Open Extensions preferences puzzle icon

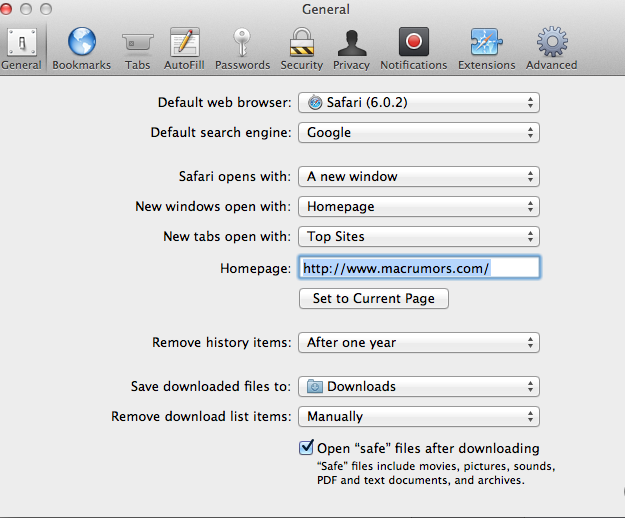486,41
